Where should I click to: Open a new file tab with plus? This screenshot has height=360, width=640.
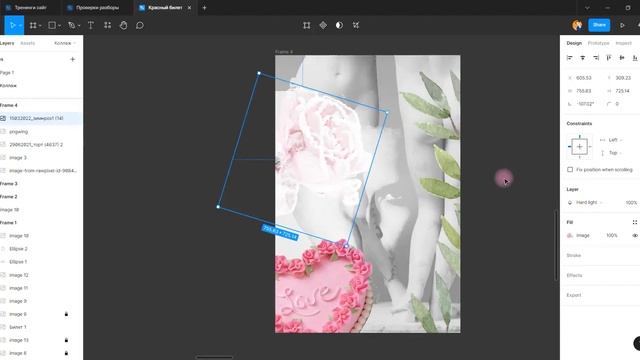tap(204, 8)
